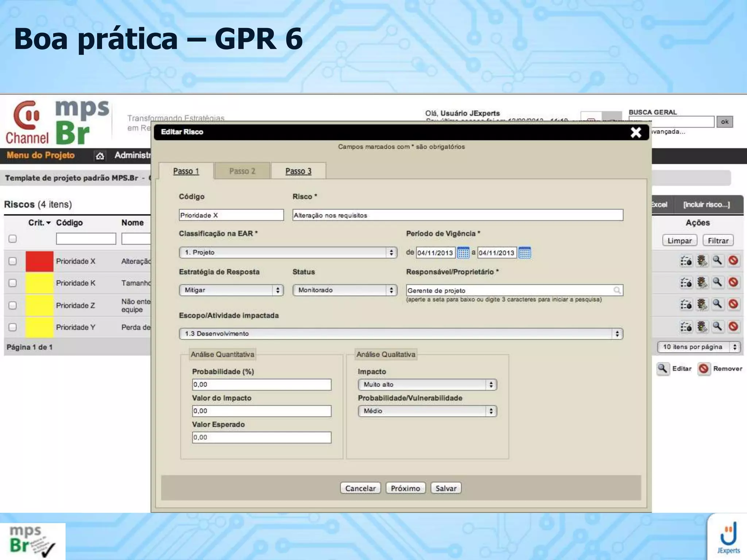The height and width of the screenshot is (560, 747).
Task: Click the Channel mps Br logo
Action: click(x=57, y=122)
